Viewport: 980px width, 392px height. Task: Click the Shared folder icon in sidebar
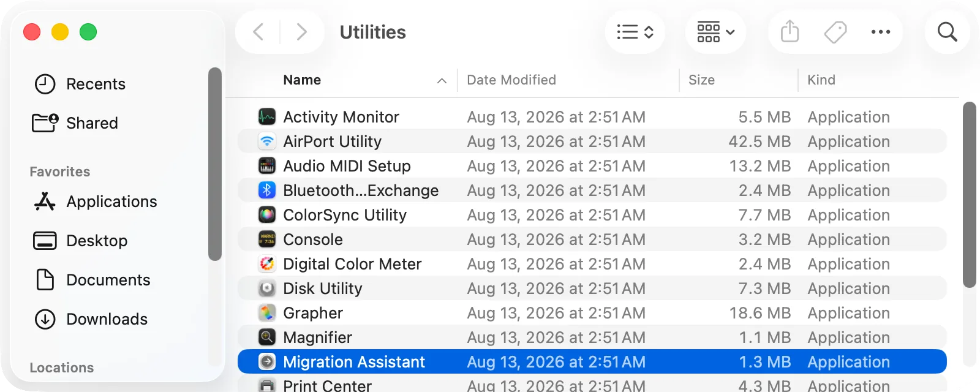(x=45, y=123)
